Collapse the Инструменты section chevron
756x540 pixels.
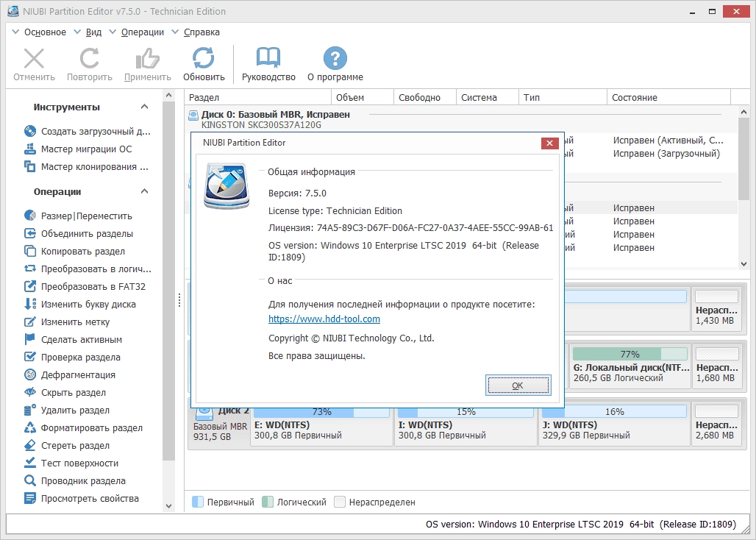(144, 107)
